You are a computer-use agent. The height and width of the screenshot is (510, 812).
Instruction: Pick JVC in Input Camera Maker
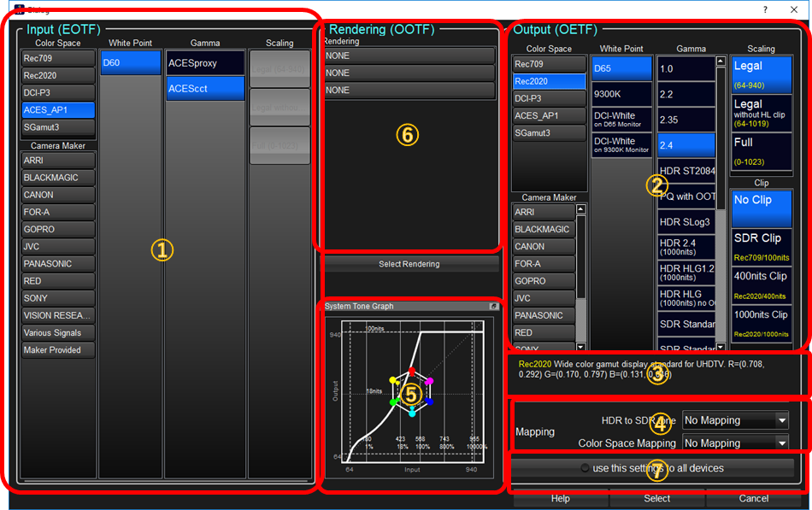tap(58, 246)
